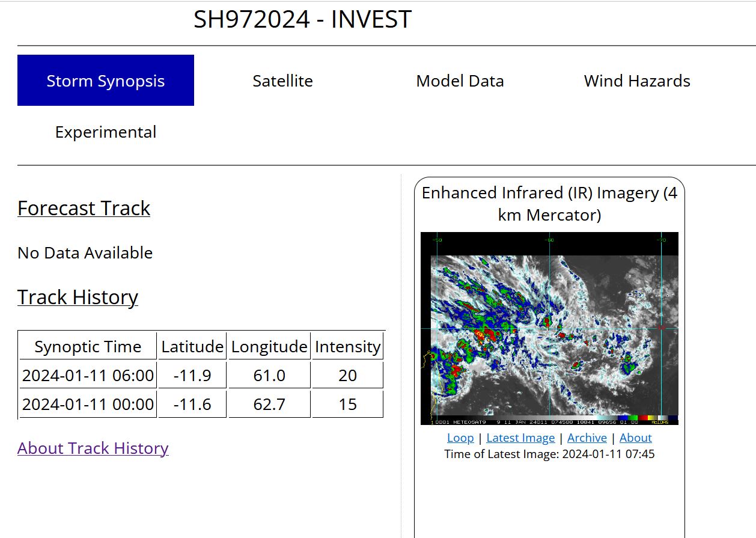
Task: Go to the Experimental tab
Action: (106, 132)
